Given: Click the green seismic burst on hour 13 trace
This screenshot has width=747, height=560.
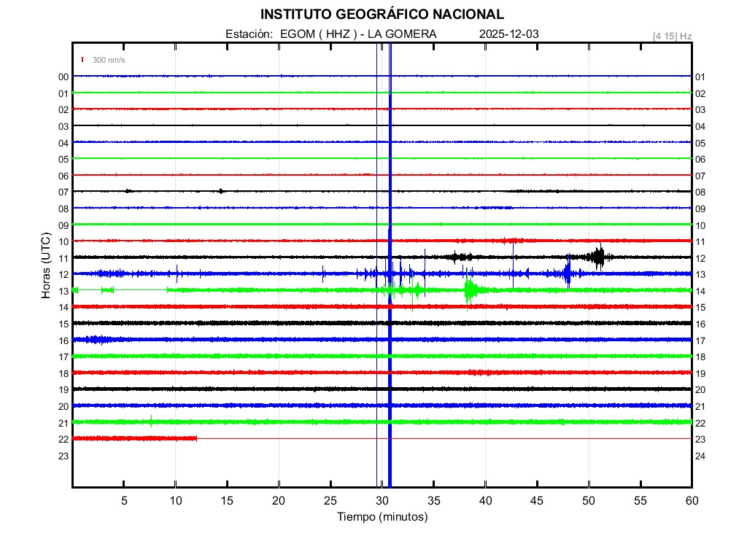Looking at the screenshot, I should pos(470,290).
